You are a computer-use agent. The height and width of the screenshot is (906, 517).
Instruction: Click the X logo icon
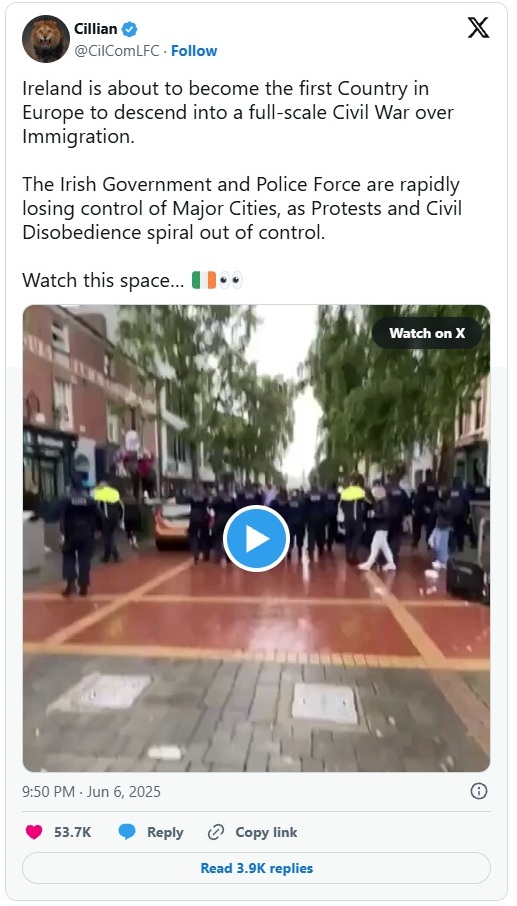(x=478, y=27)
